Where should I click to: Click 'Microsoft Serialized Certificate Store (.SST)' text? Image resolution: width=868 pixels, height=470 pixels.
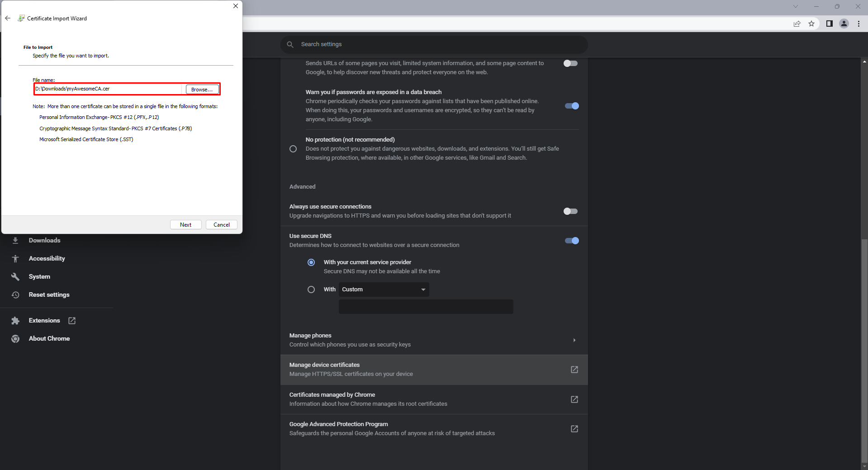tap(86, 139)
